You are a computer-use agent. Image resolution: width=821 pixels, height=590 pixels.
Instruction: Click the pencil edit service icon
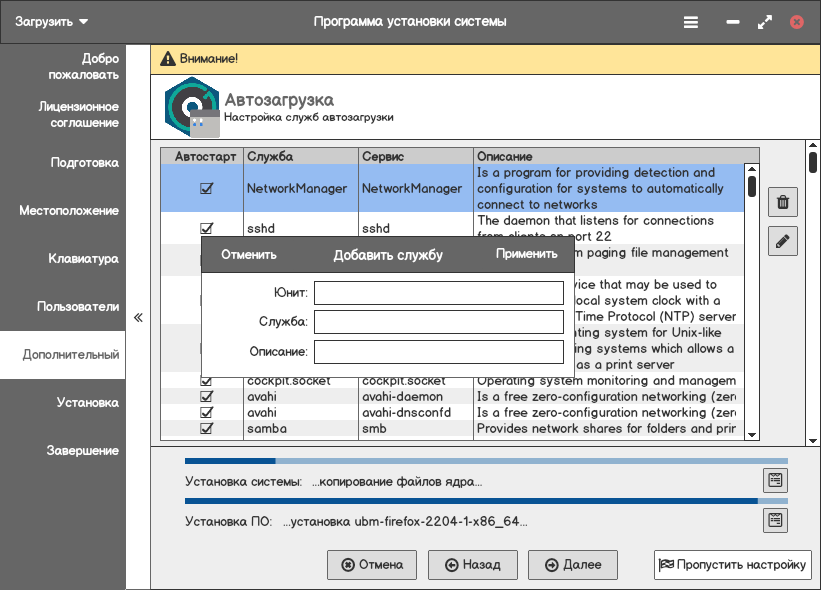(783, 241)
